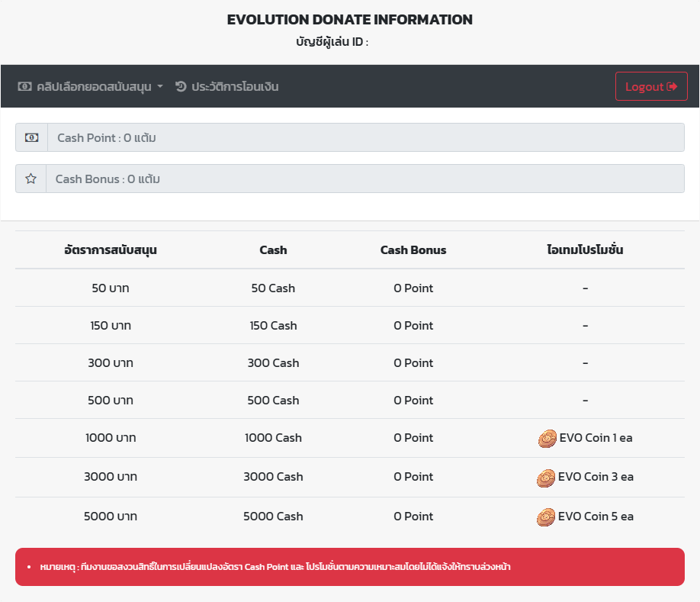The height and width of the screenshot is (602, 700).
Task: Click the star icon beside Cash Bonus
Action: click(31, 179)
